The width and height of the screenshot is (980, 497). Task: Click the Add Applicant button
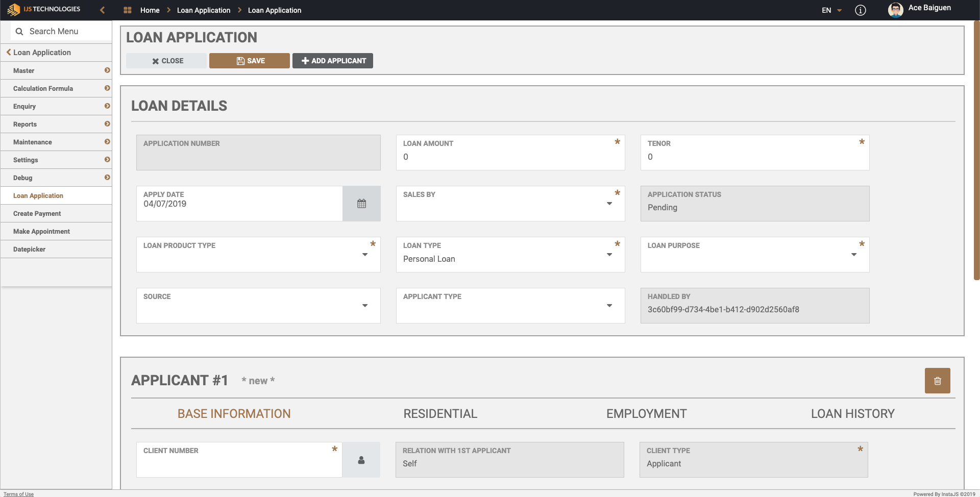point(333,61)
